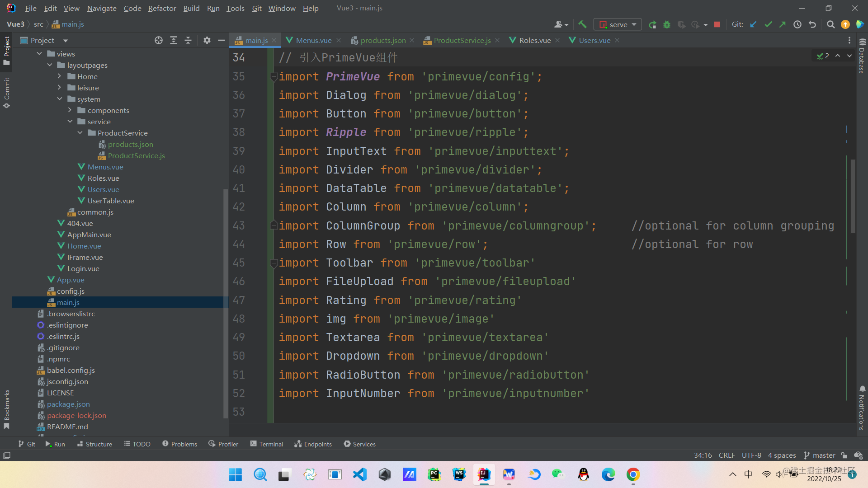Click the Debug bug icon in toolbar
The height and width of the screenshot is (488, 868).
[x=667, y=24]
